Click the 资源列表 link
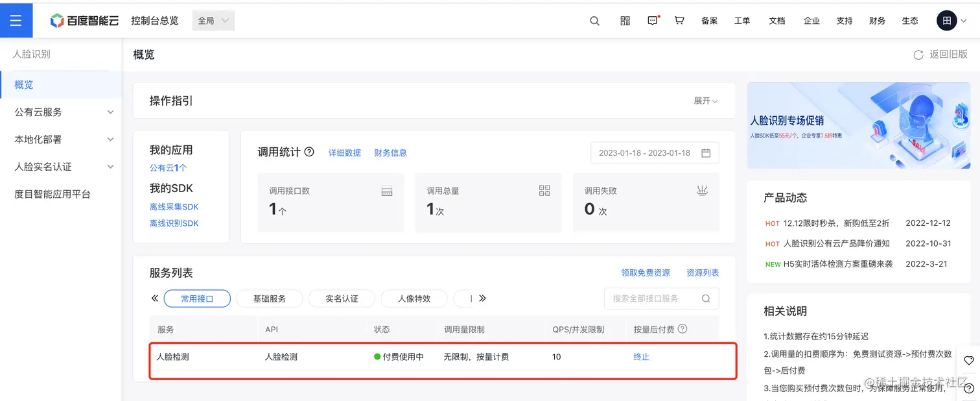This screenshot has width=980, height=401. coord(703,273)
